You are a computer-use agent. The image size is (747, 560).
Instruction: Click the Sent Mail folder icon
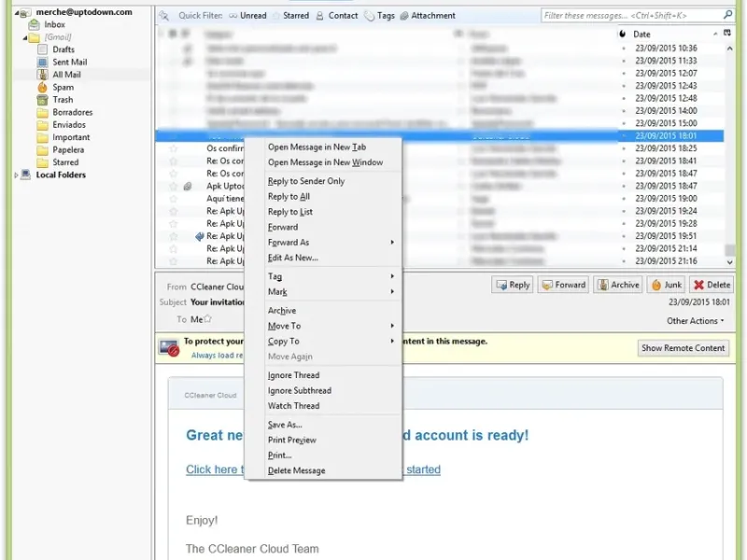[x=42, y=62]
